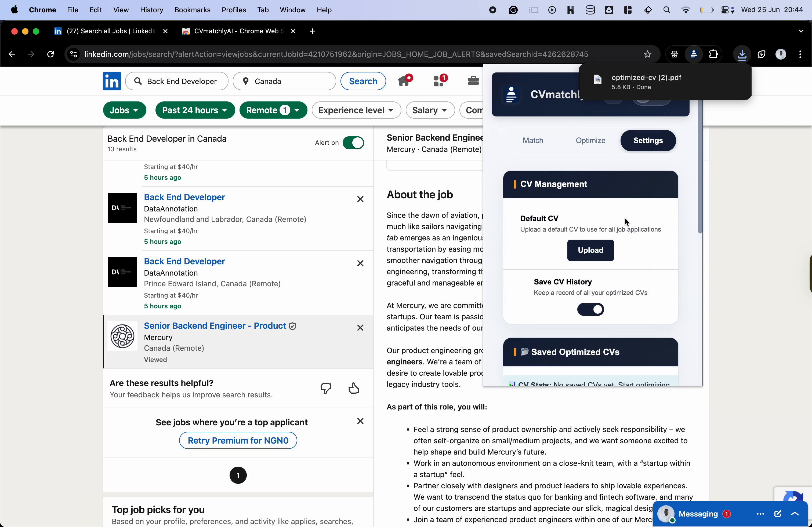Click Retry Premium for NGN0 button

238,440
